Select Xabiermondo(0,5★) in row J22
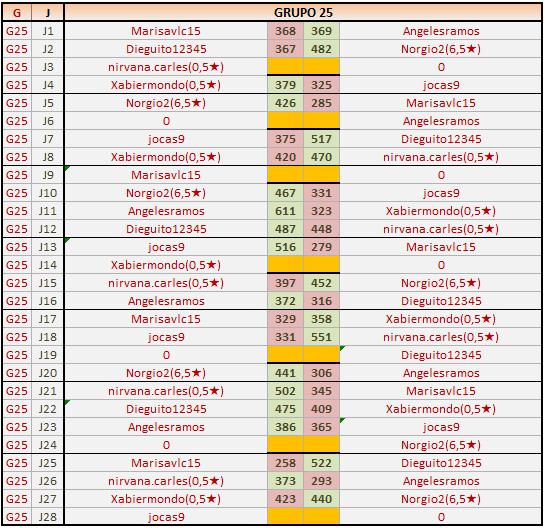The image size is (545, 528). (x=441, y=409)
